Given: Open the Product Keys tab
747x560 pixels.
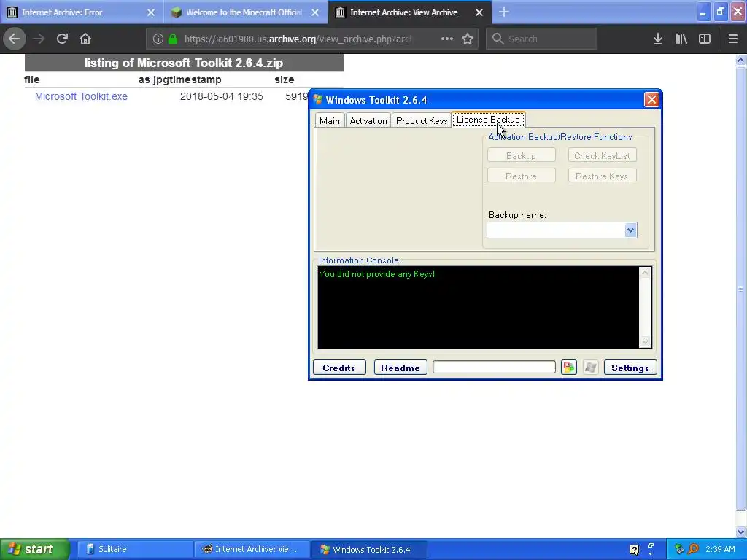Looking at the screenshot, I should [x=422, y=120].
